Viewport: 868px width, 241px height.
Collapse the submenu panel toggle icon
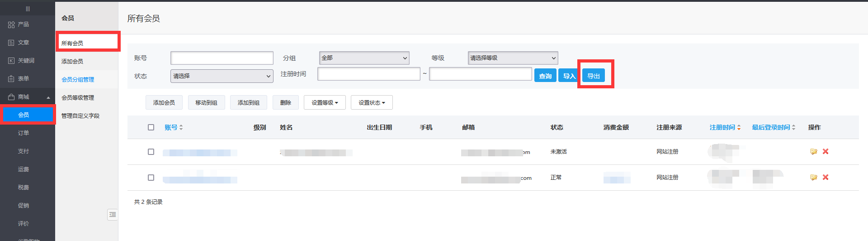[113, 215]
